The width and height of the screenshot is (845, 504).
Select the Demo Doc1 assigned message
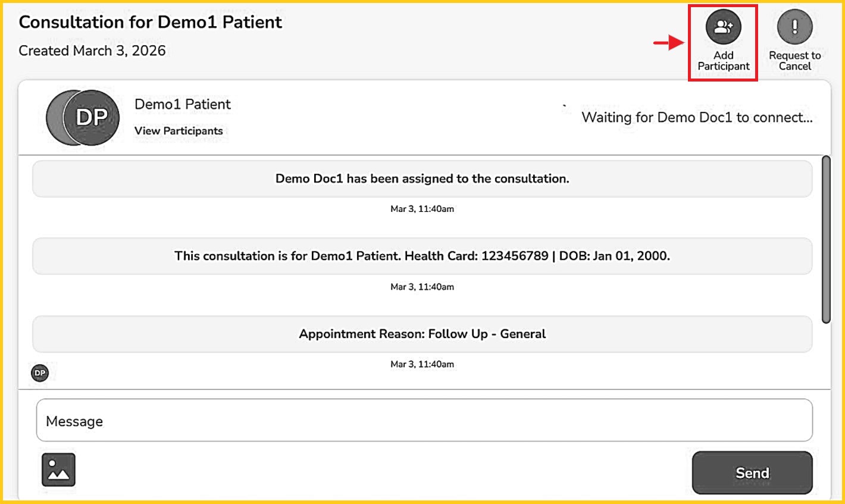(422, 179)
